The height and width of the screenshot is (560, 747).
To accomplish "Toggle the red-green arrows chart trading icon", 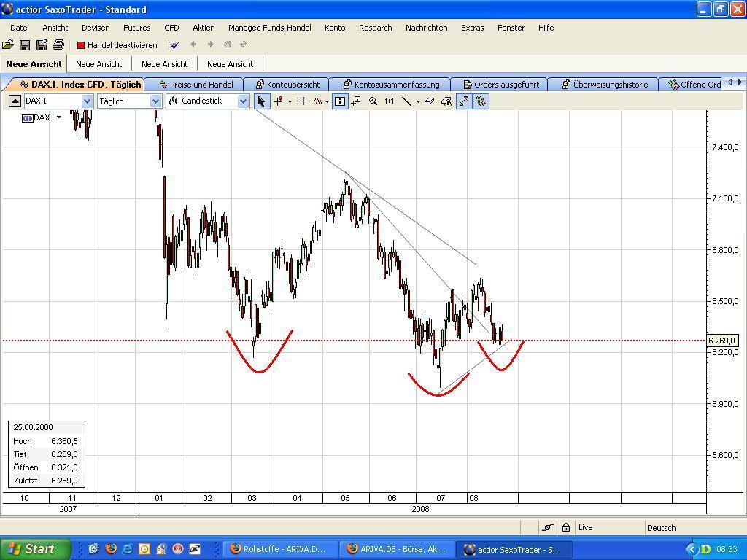I will (x=464, y=101).
